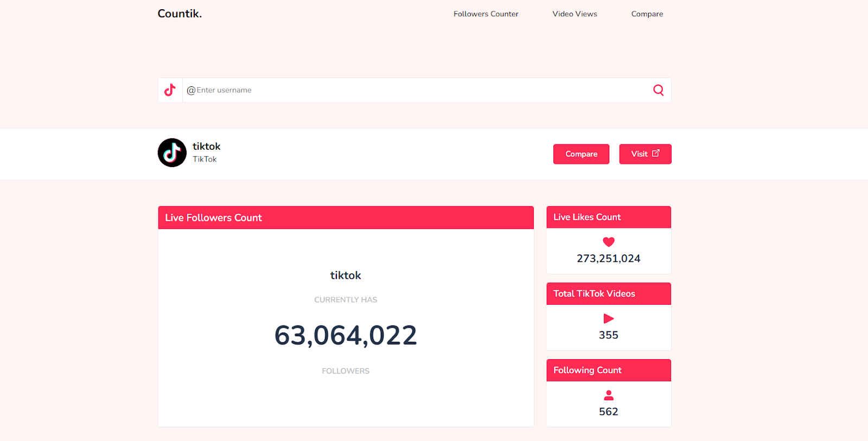The height and width of the screenshot is (441, 868).
Task: Click the play icon under Total TikTok Videos
Action: 609,318
